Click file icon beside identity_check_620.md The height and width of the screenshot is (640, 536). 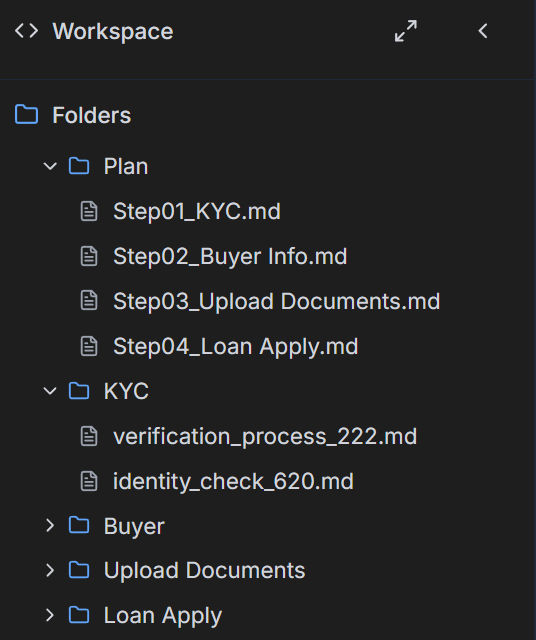coord(89,481)
